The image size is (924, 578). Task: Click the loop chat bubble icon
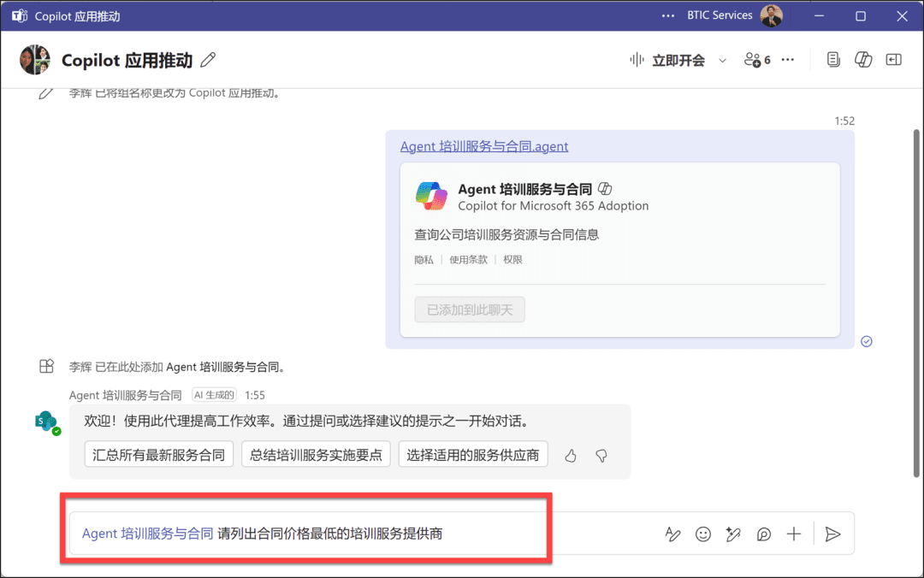pyautogui.click(x=764, y=534)
